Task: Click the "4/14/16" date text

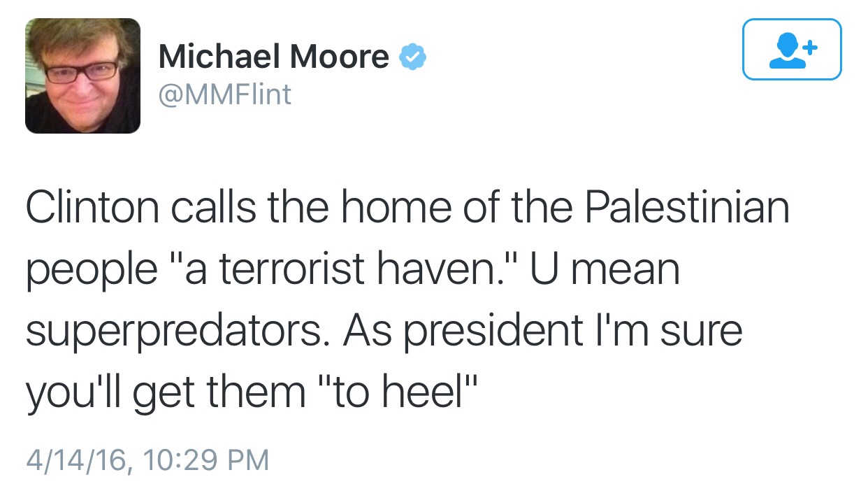Action: 78,460
